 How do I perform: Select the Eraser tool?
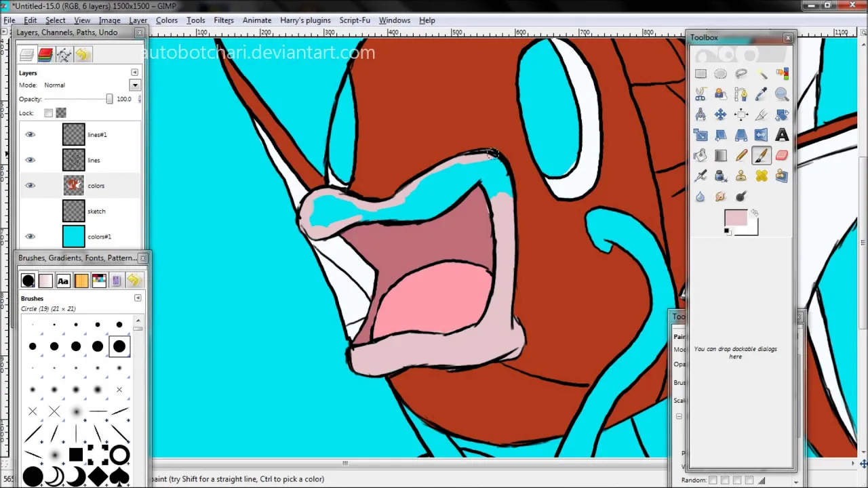point(782,156)
